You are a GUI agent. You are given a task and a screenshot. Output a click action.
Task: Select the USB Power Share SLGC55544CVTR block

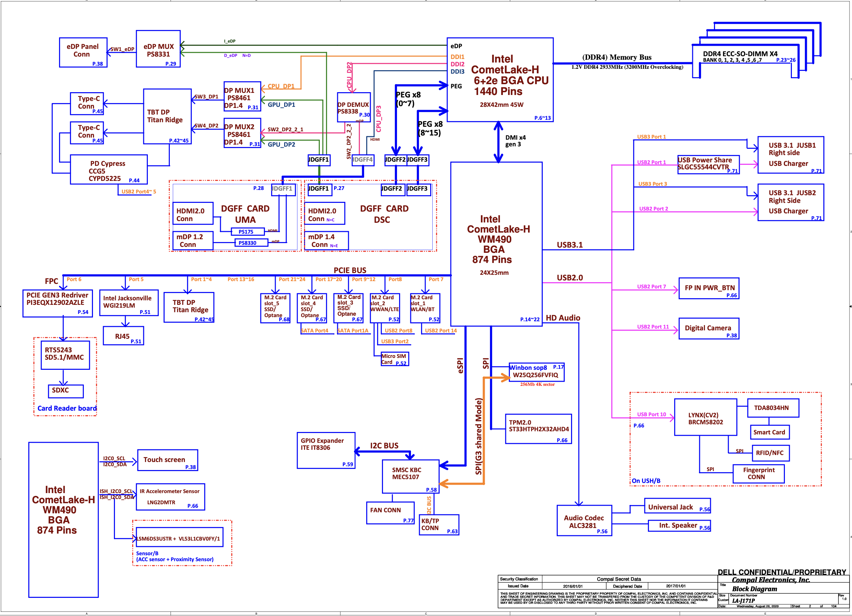(708, 164)
